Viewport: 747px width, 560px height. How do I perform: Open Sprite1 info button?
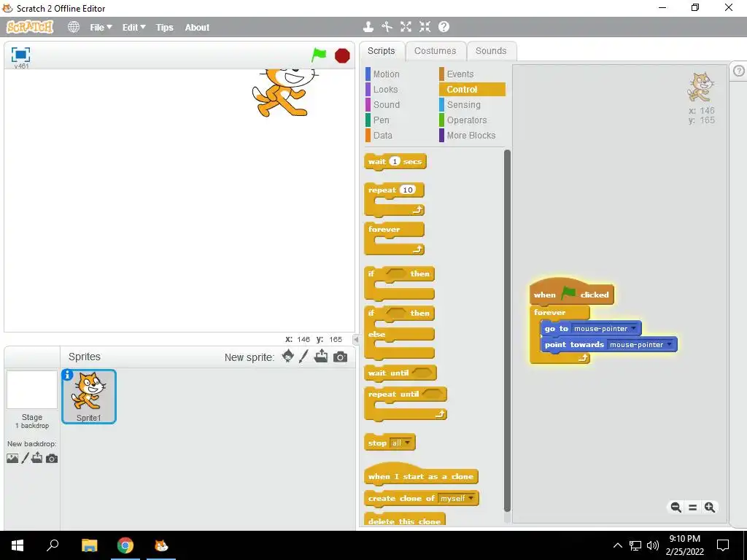click(68, 375)
